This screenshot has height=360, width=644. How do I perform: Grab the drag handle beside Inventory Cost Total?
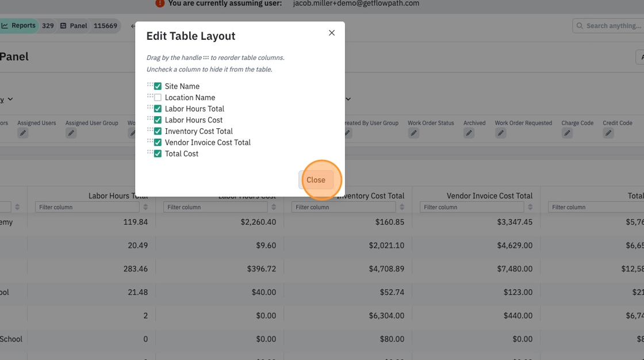tap(150, 129)
